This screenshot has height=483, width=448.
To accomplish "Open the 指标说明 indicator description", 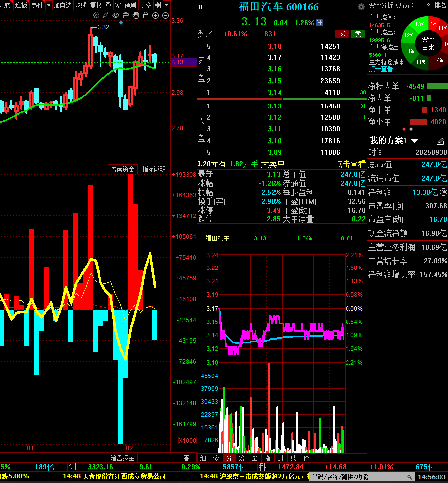I will [153, 169].
